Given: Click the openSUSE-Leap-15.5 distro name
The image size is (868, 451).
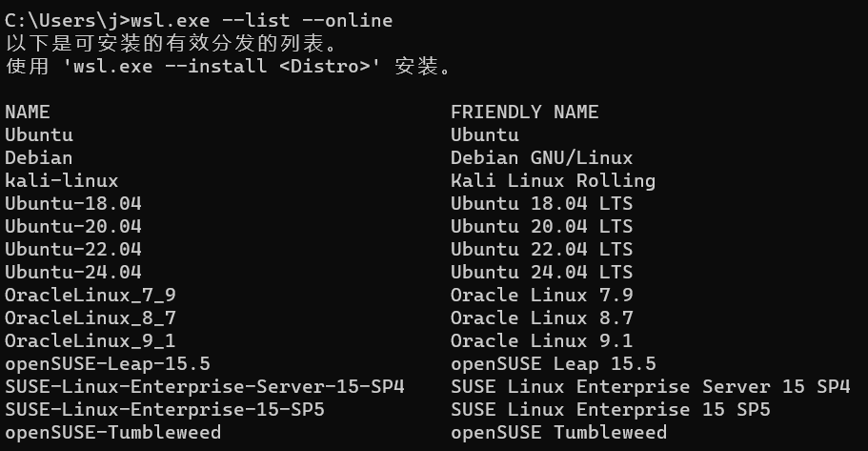Looking at the screenshot, I should pyautogui.click(x=107, y=363).
